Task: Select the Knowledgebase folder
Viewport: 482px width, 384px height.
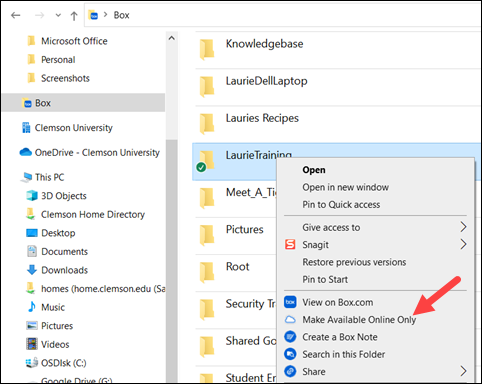Action: [x=264, y=44]
